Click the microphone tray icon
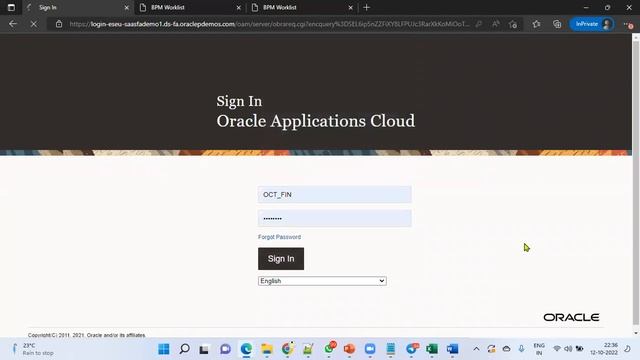The image size is (640, 360). click(522, 349)
